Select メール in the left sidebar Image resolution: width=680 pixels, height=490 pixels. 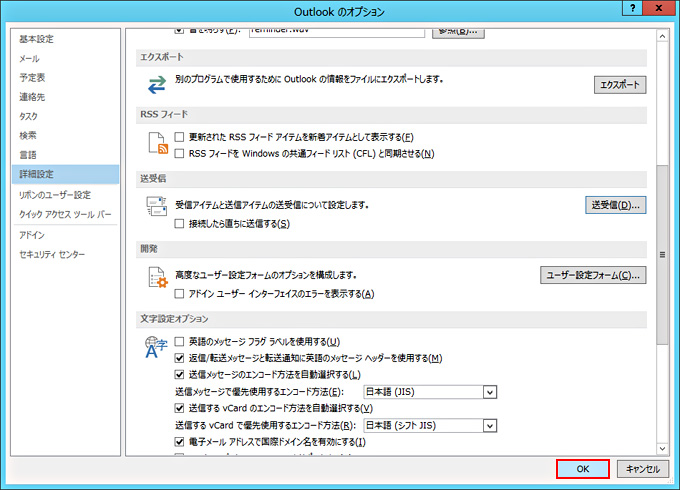29,59
